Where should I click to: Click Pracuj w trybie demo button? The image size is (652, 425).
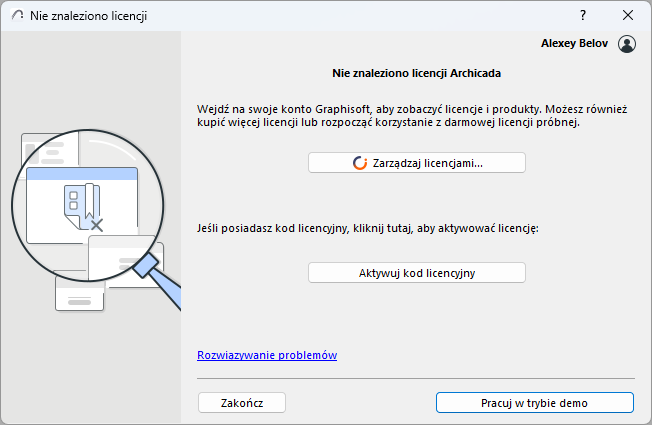coord(534,403)
